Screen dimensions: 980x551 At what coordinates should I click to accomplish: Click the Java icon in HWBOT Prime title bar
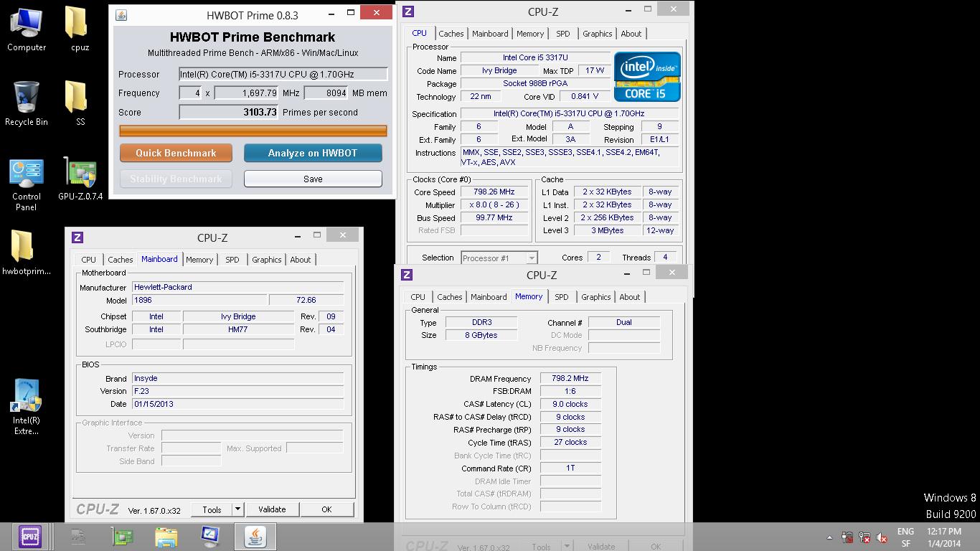point(121,14)
